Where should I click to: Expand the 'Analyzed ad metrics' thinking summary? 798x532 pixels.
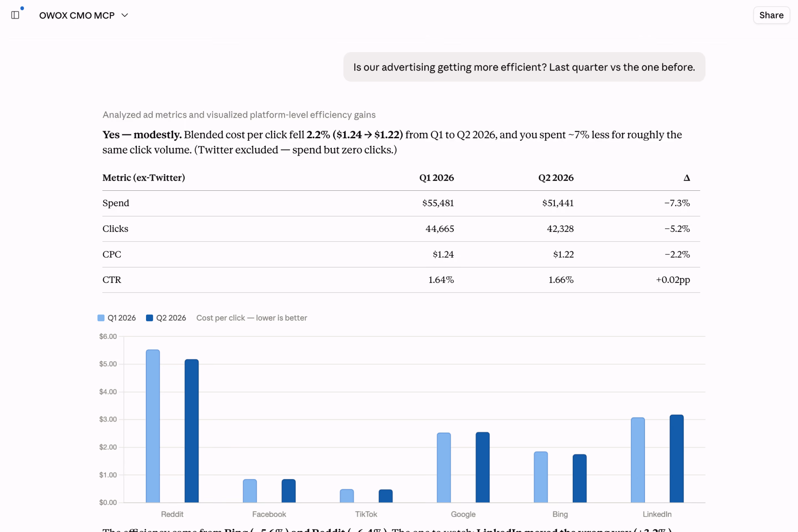click(239, 115)
